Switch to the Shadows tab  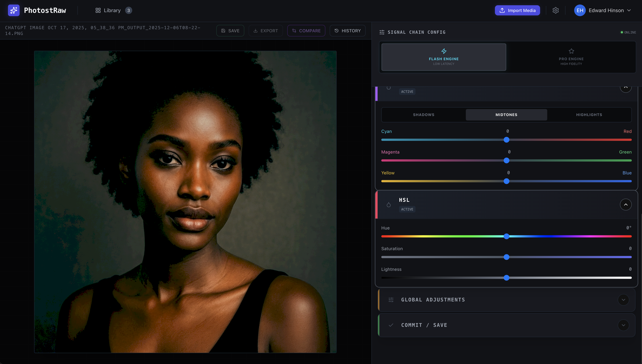[x=423, y=115]
